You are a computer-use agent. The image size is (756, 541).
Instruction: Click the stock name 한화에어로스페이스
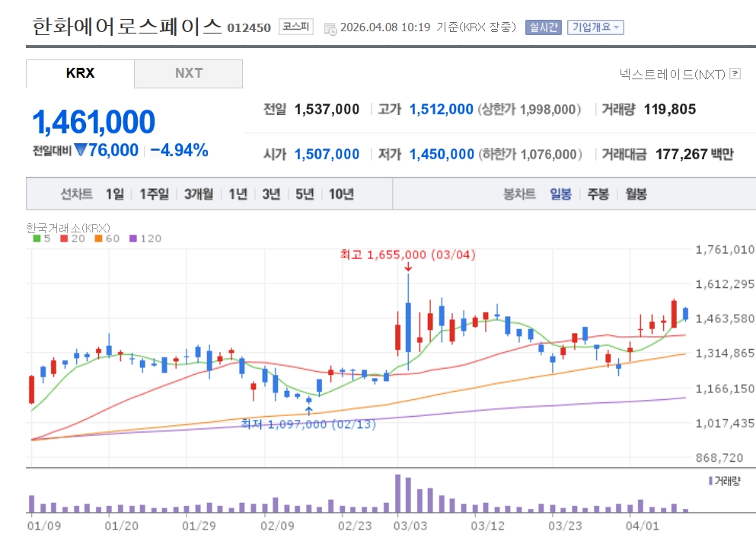pyautogui.click(x=127, y=26)
